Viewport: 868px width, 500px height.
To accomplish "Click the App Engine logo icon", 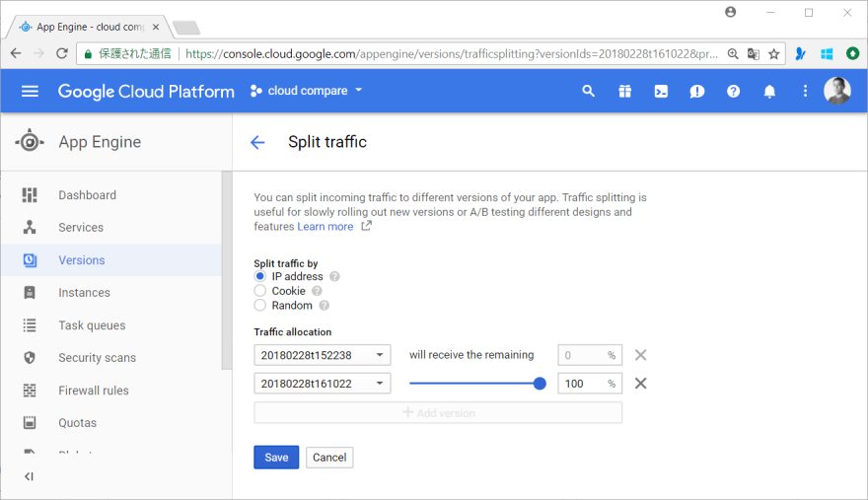I will click(30, 142).
